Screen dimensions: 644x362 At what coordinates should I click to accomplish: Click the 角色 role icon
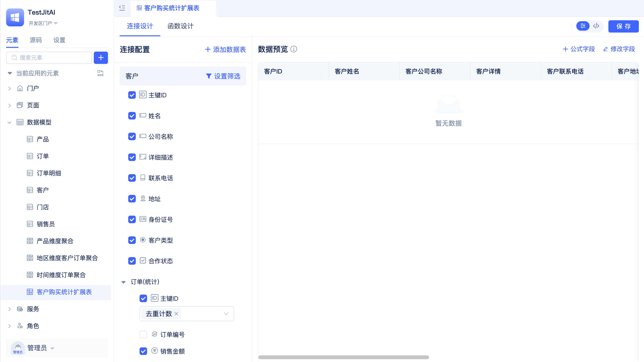[x=20, y=326]
